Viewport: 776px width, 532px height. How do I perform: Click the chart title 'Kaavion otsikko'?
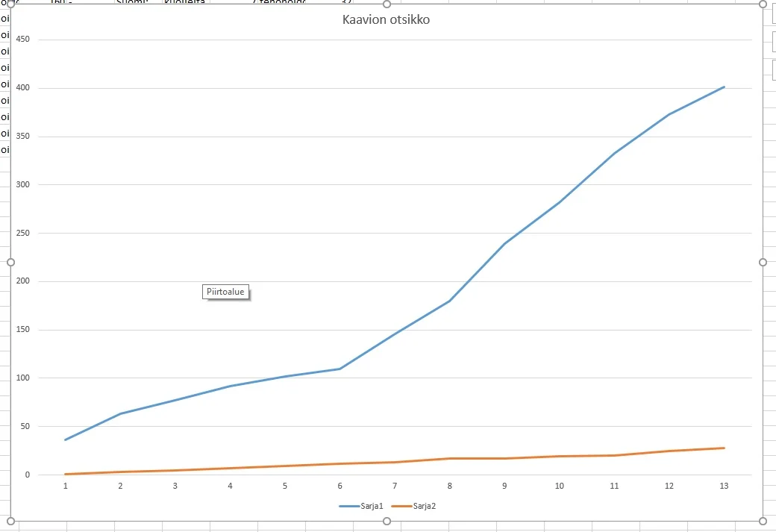point(386,19)
